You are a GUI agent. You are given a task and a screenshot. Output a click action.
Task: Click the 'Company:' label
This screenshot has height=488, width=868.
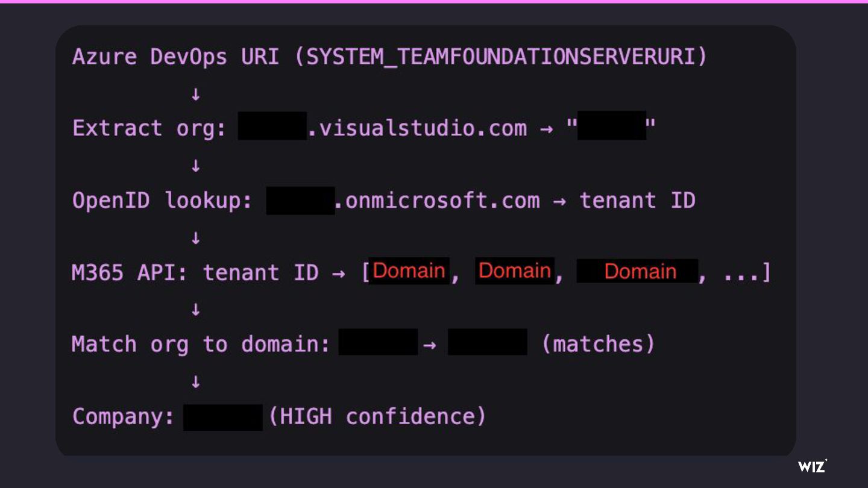click(x=124, y=417)
